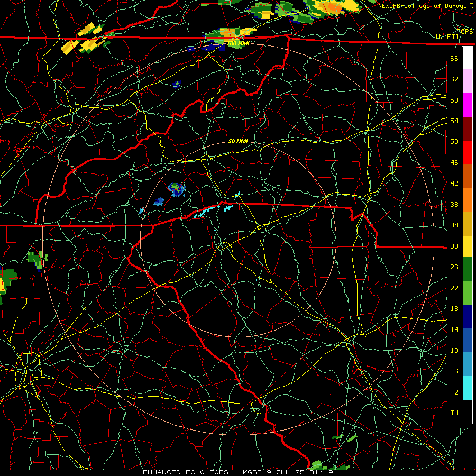Click the "NEXLAB-College of DuPage" credit text

pyautogui.click(x=422, y=6)
